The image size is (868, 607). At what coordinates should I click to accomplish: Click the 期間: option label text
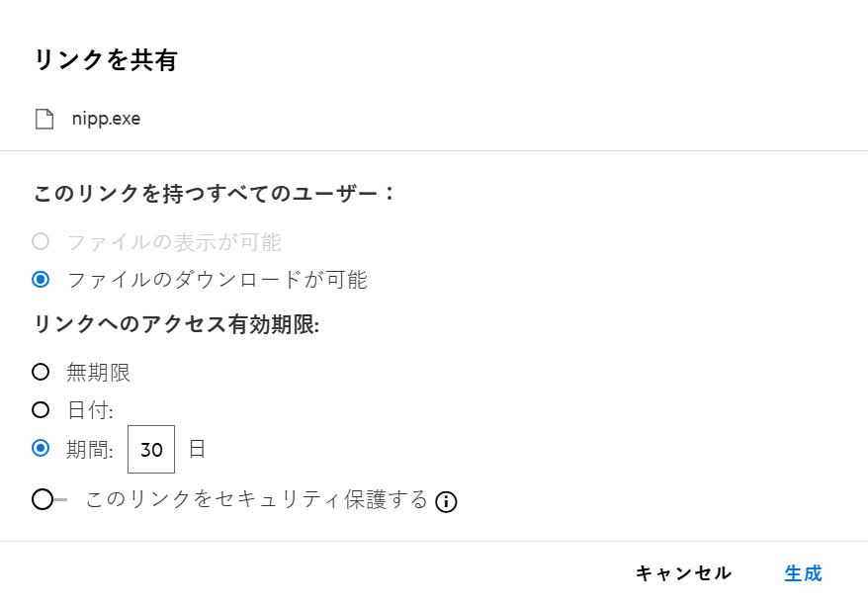pyautogui.click(x=90, y=450)
